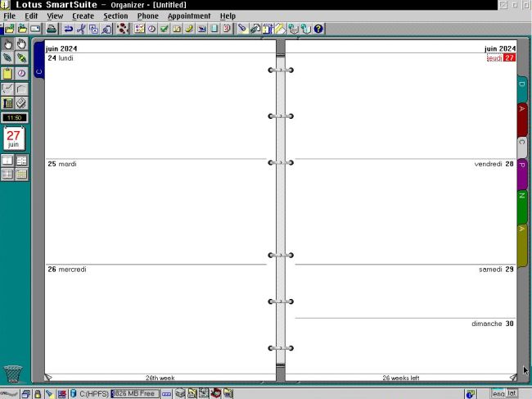Click the dimanche 30 day heading

pyautogui.click(x=493, y=324)
